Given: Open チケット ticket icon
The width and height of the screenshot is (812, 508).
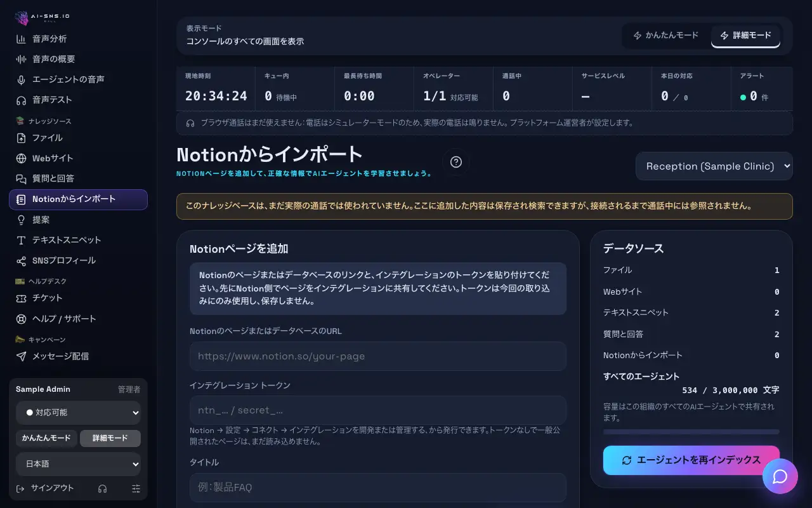Looking at the screenshot, I should 21,298.
